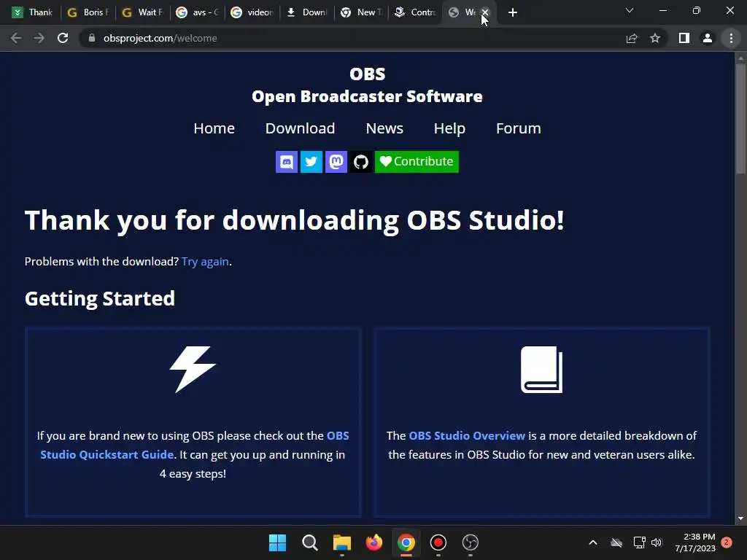Switch to the Downl tab

[307, 12]
